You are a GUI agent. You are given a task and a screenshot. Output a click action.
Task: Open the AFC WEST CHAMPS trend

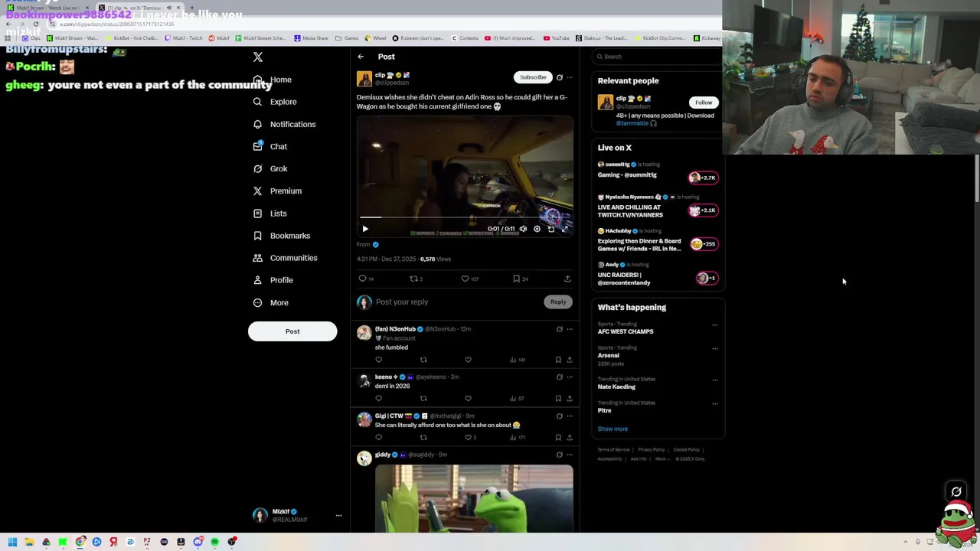click(626, 332)
